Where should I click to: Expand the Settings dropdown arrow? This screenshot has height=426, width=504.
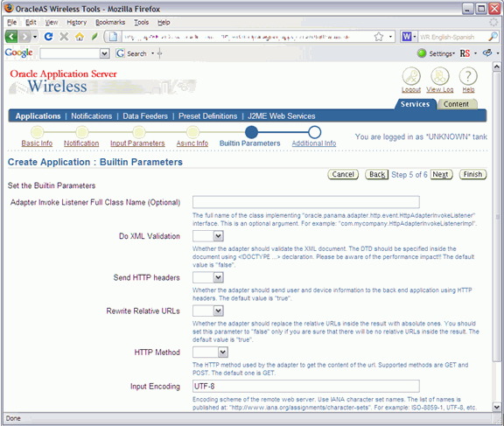tap(453, 53)
